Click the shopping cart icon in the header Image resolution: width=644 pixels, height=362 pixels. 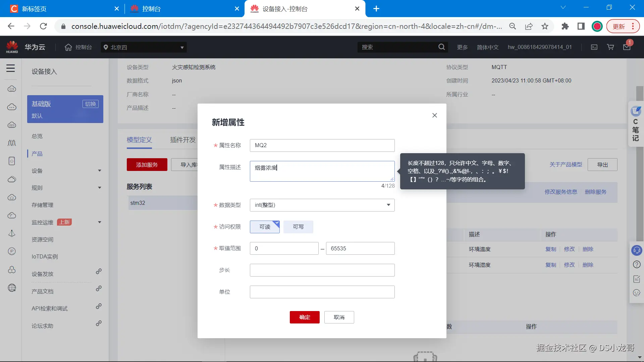click(610, 47)
